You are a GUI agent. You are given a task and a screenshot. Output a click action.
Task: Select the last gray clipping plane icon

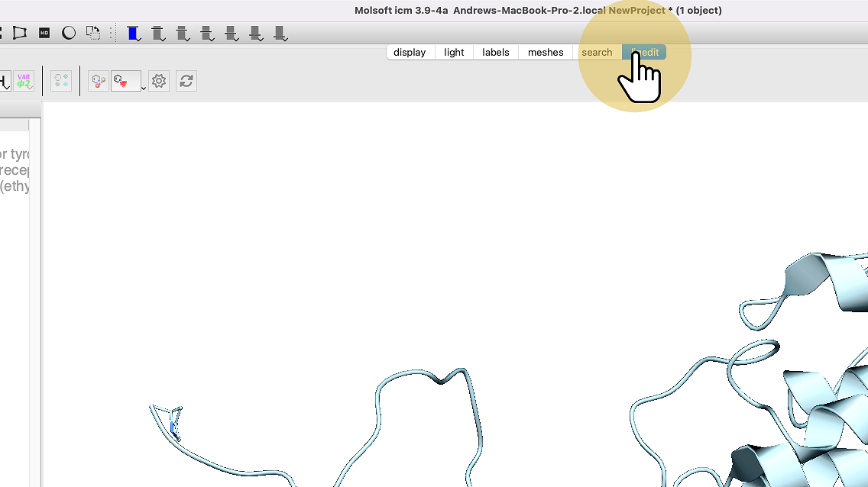pyautogui.click(x=280, y=34)
